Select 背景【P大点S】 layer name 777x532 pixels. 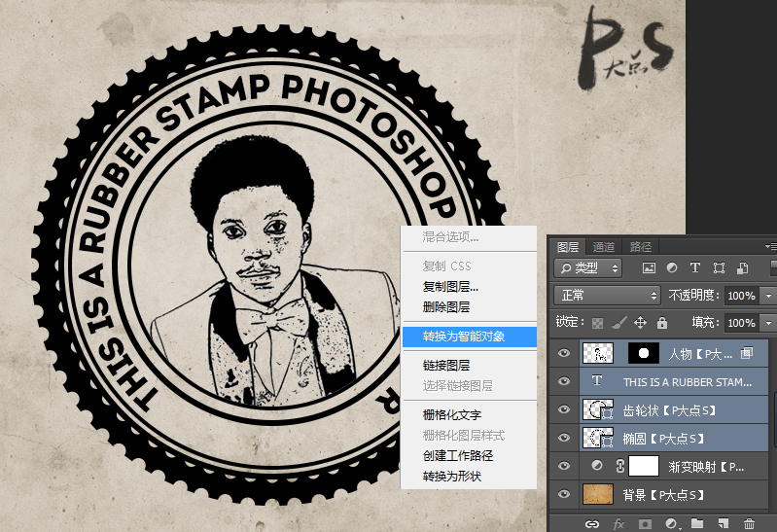tap(663, 495)
